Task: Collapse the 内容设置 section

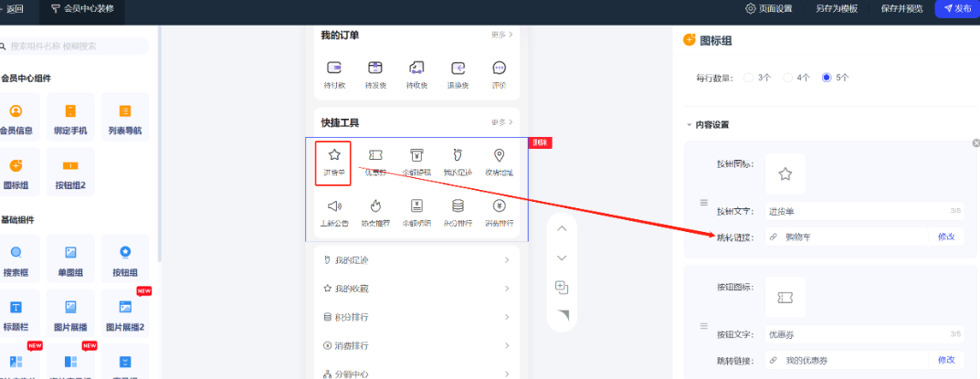Action: [689, 125]
